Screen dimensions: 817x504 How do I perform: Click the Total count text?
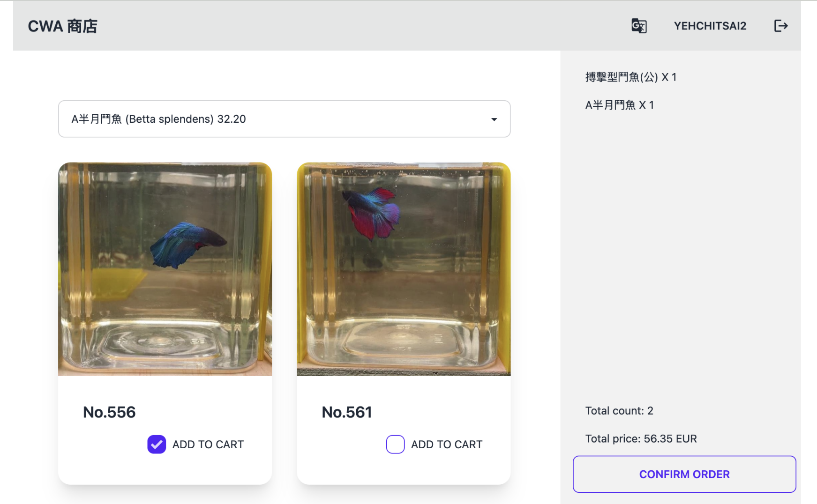tap(619, 411)
